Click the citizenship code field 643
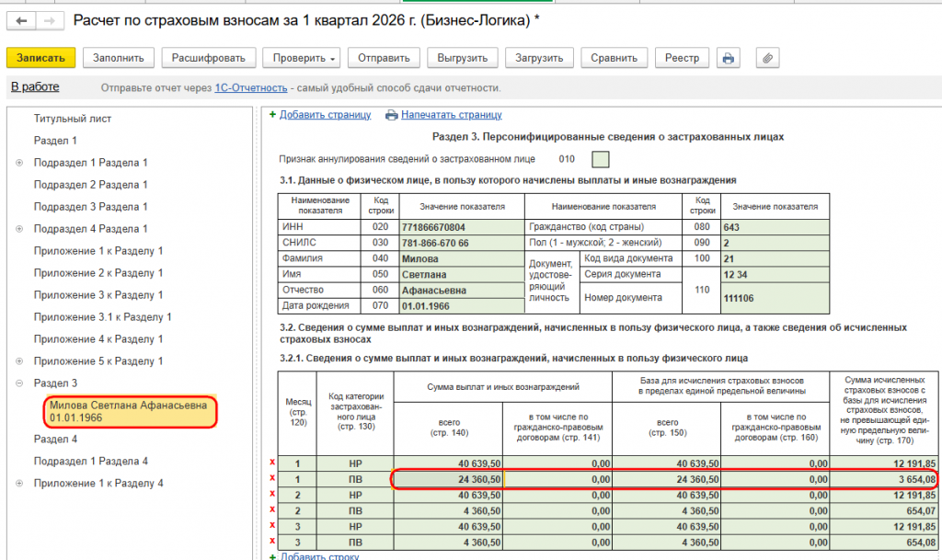 pyautogui.click(x=775, y=227)
